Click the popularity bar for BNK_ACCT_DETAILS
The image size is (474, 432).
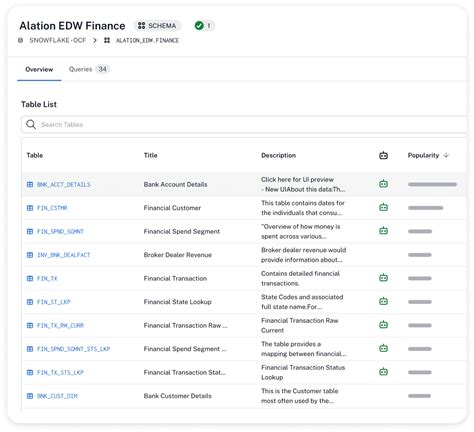coord(432,184)
